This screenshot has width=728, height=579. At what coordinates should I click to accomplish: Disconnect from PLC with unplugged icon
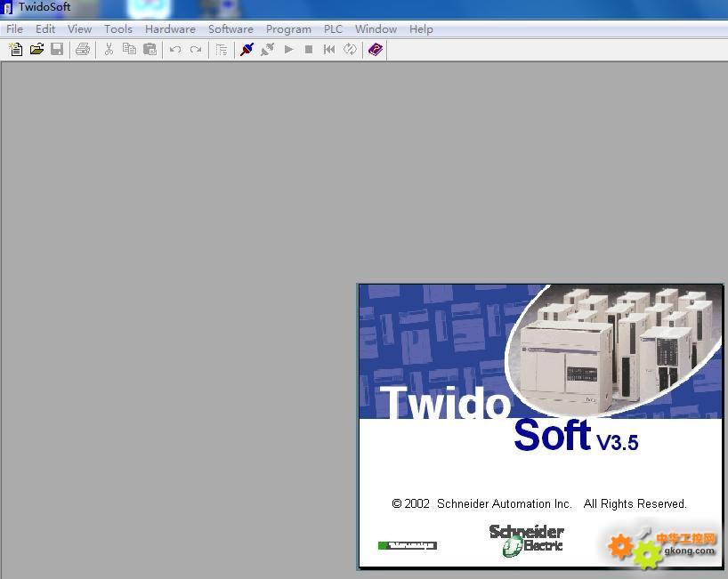[267, 49]
